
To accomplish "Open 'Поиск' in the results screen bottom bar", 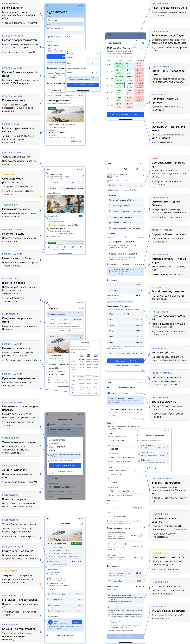I will pos(49,248).
